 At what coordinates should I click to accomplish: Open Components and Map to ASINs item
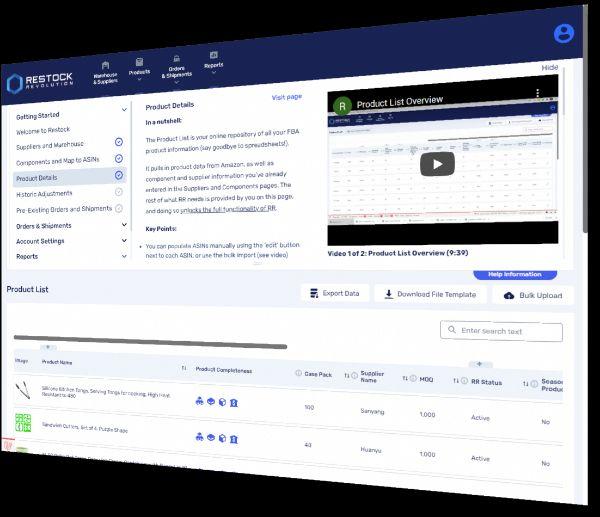pyautogui.click(x=57, y=161)
